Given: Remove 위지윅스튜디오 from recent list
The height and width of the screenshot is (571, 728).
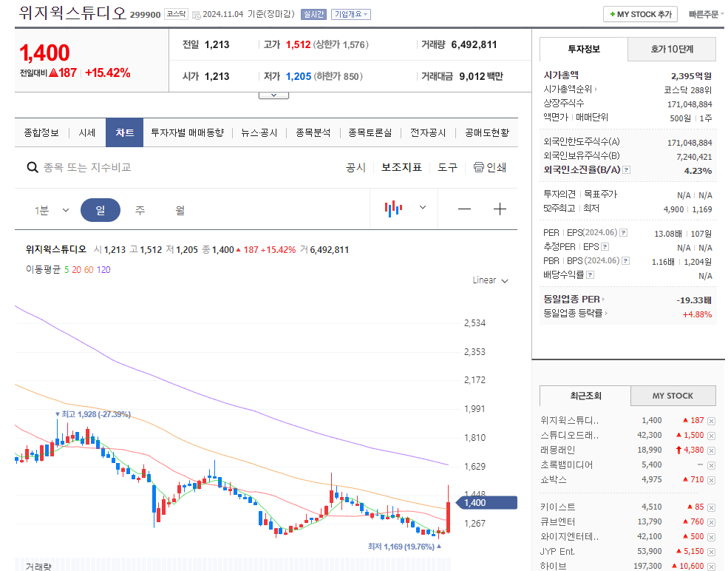Looking at the screenshot, I should pyautogui.click(x=711, y=421).
